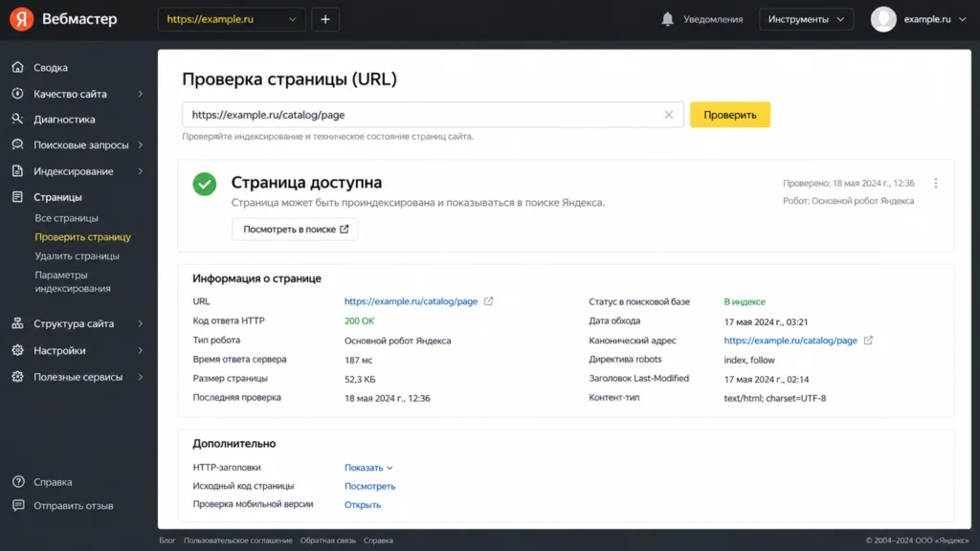Expand Качество сайта with its chevron
Viewport: 980px width, 551px height.
140,94
